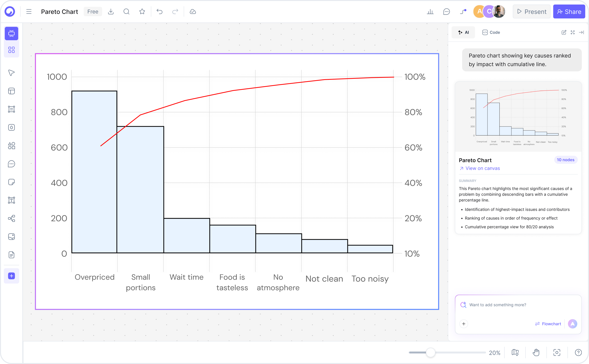Select the document page tool in sidebar

pos(11,255)
